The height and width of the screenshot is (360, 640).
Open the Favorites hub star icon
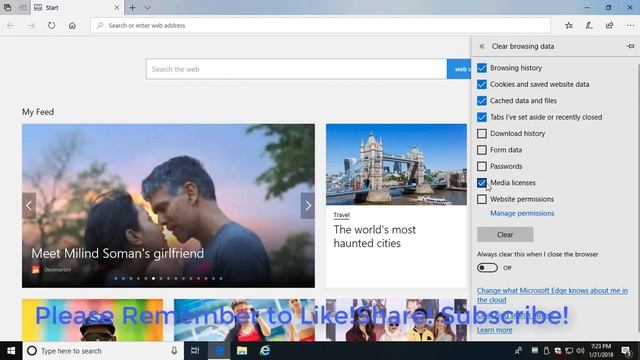(569, 25)
